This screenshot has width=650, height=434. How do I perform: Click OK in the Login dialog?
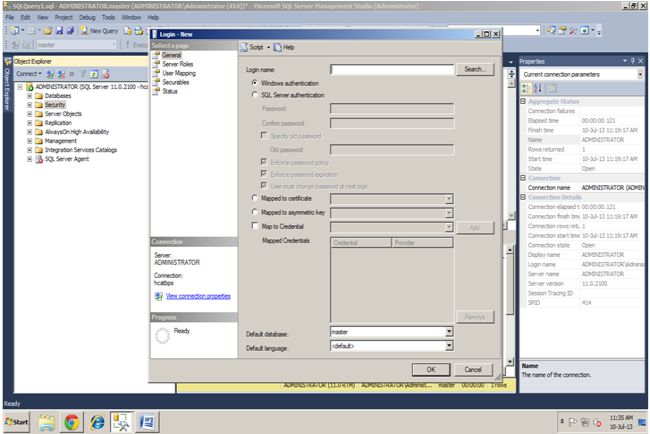431,369
